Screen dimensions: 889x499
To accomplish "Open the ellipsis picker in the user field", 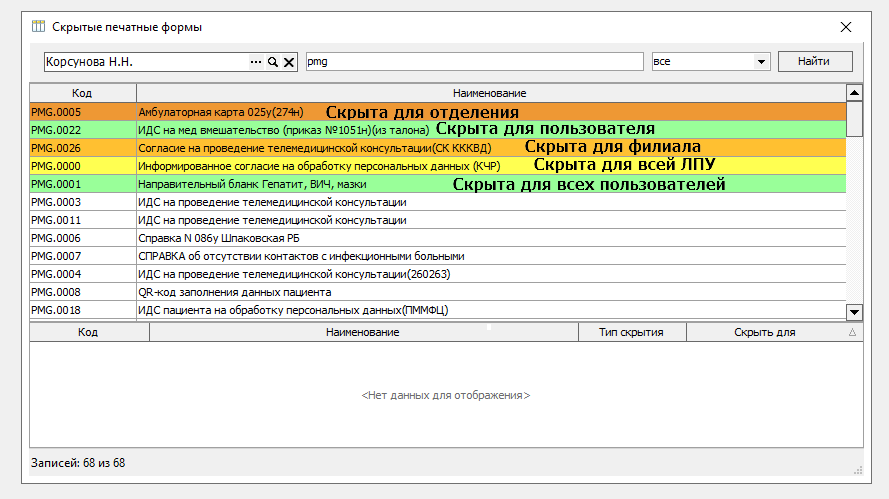I will (256, 62).
